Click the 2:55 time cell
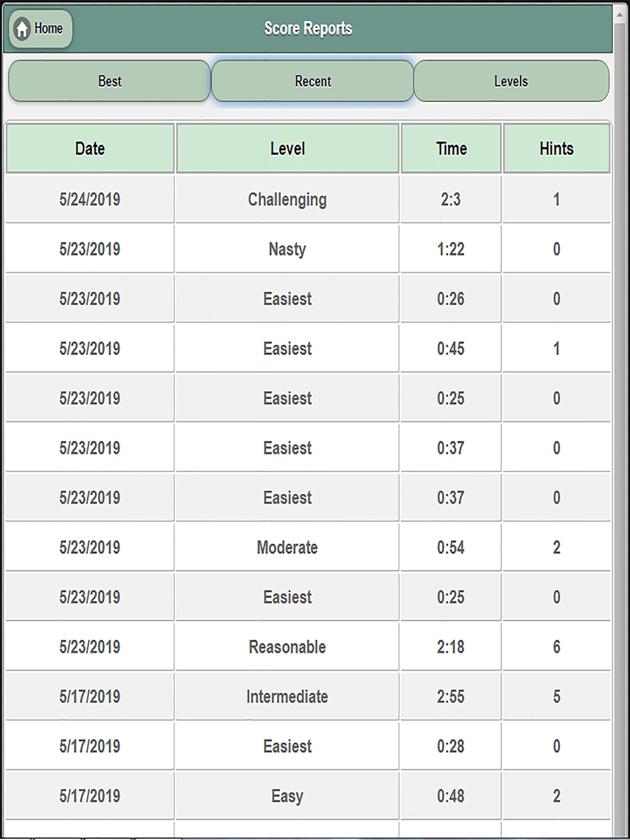Screen dimensions: 630x840 click(x=451, y=696)
